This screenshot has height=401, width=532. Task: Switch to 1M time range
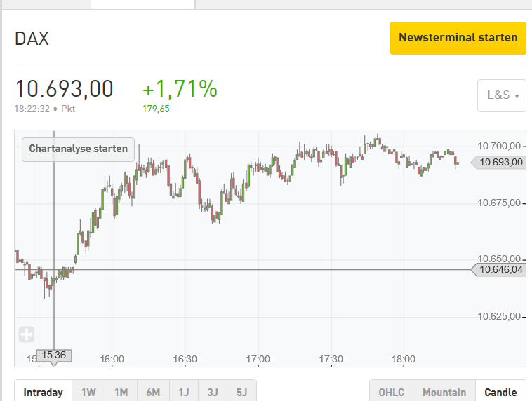(x=121, y=392)
